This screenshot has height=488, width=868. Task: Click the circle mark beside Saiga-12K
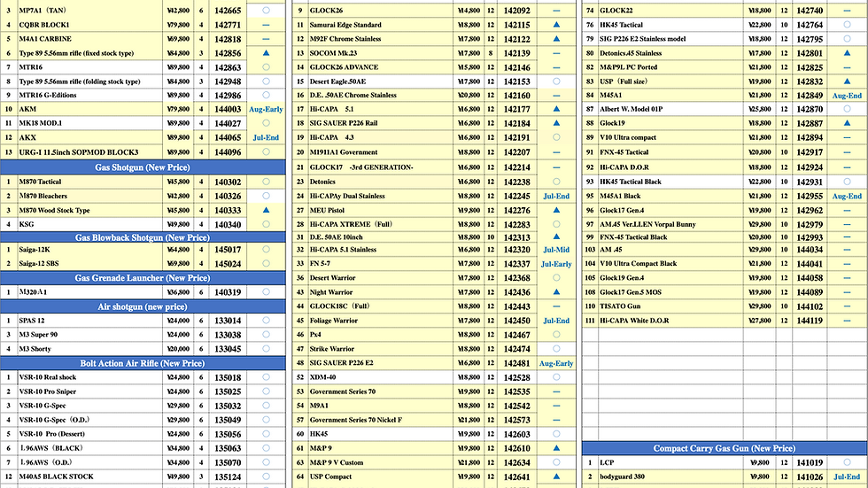click(x=266, y=250)
